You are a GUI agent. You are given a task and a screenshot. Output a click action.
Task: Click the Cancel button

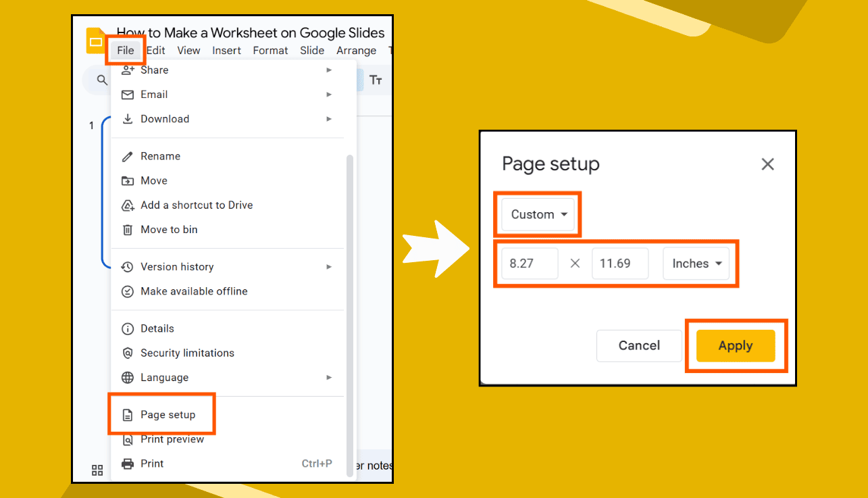[638, 345]
